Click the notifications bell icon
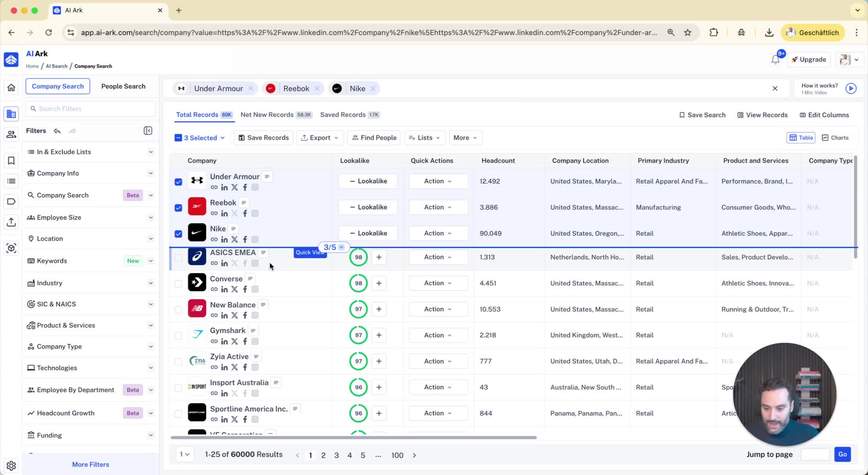 point(775,60)
